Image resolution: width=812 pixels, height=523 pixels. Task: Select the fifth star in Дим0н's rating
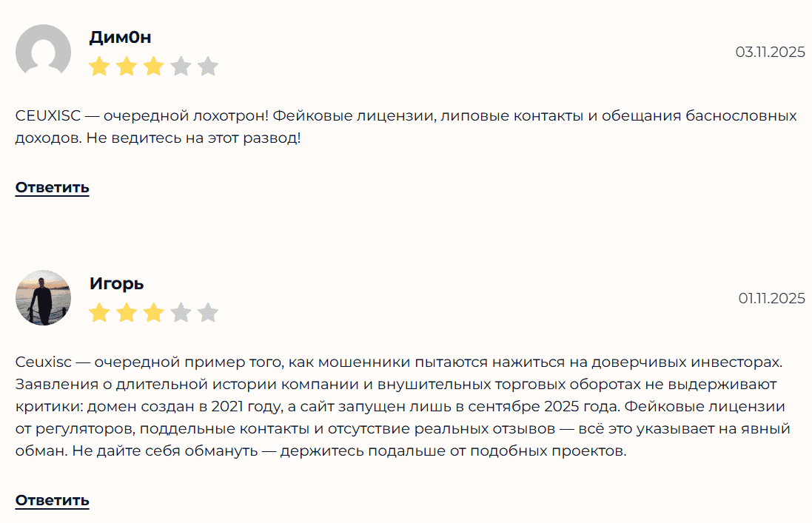(207, 66)
